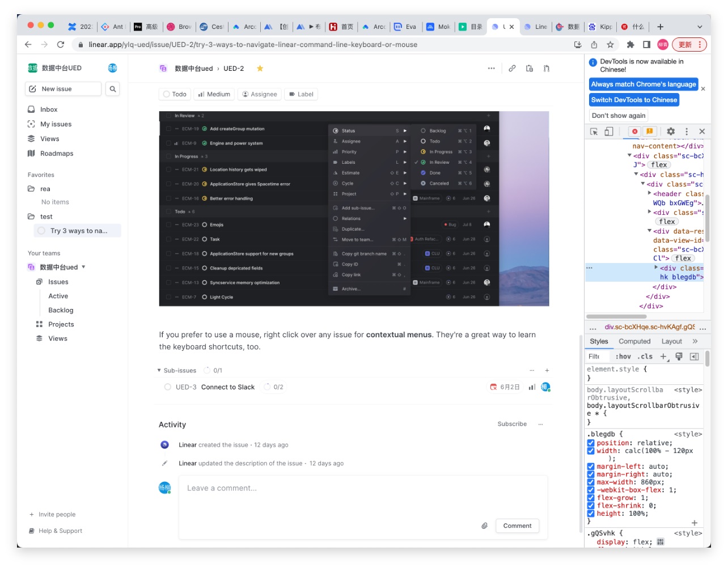Click the new style rule plus icon
The image size is (728, 568).
pyautogui.click(x=664, y=357)
